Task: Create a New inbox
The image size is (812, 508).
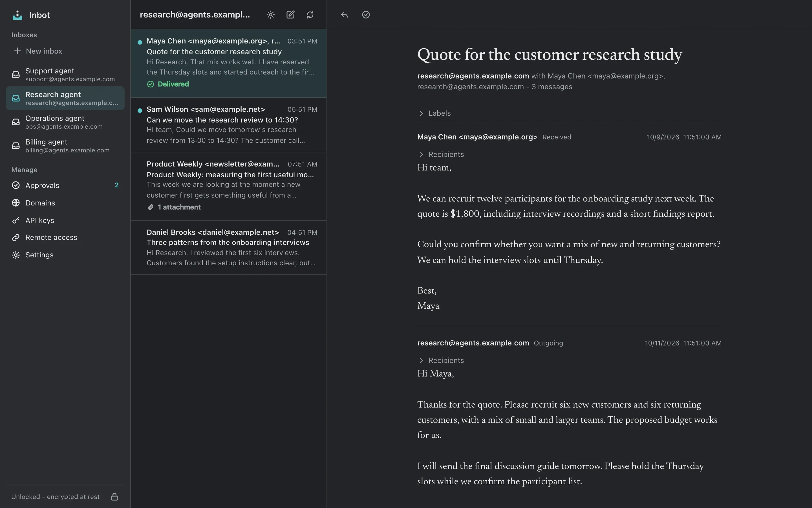Action: click(65, 51)
